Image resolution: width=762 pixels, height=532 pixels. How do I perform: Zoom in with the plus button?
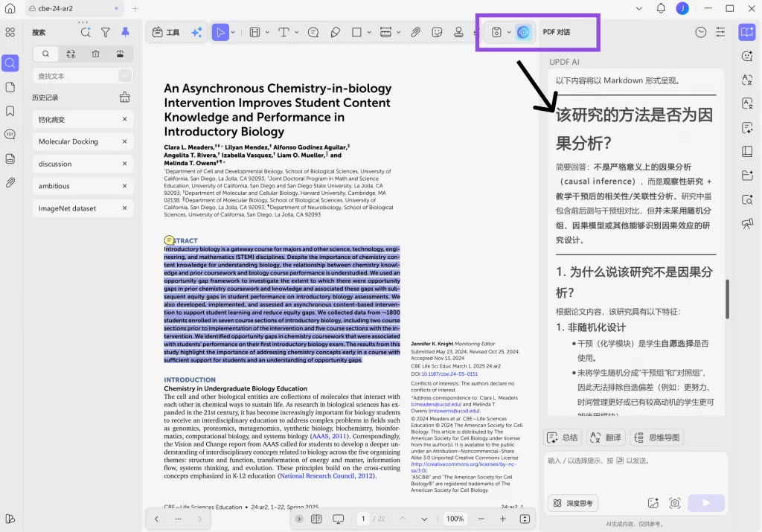point(503,519)
